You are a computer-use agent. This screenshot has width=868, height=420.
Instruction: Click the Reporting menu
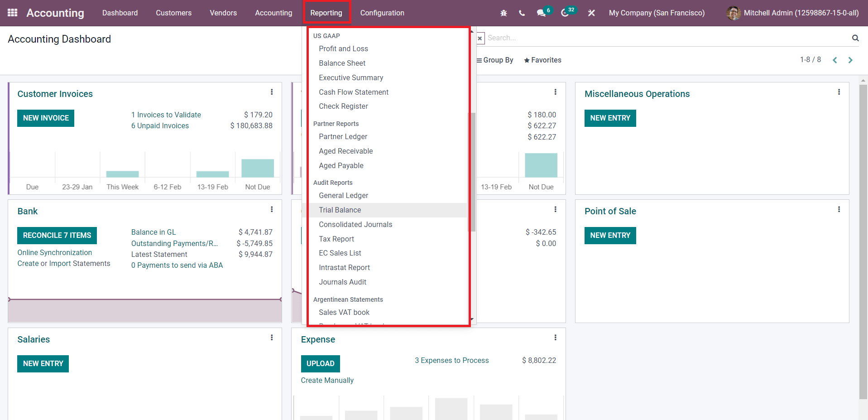tap(326, 13)
